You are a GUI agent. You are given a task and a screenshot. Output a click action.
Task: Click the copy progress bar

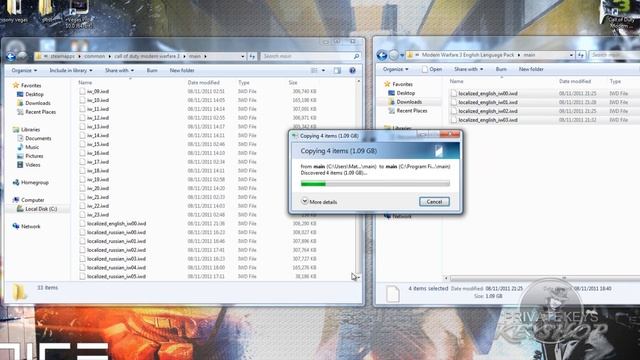[x=375, y=184]
